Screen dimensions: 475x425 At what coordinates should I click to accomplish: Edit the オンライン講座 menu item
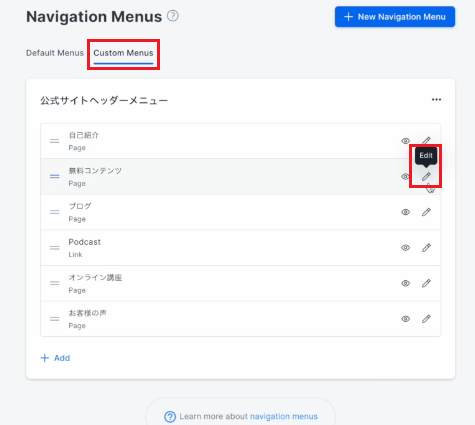point(426,283)
